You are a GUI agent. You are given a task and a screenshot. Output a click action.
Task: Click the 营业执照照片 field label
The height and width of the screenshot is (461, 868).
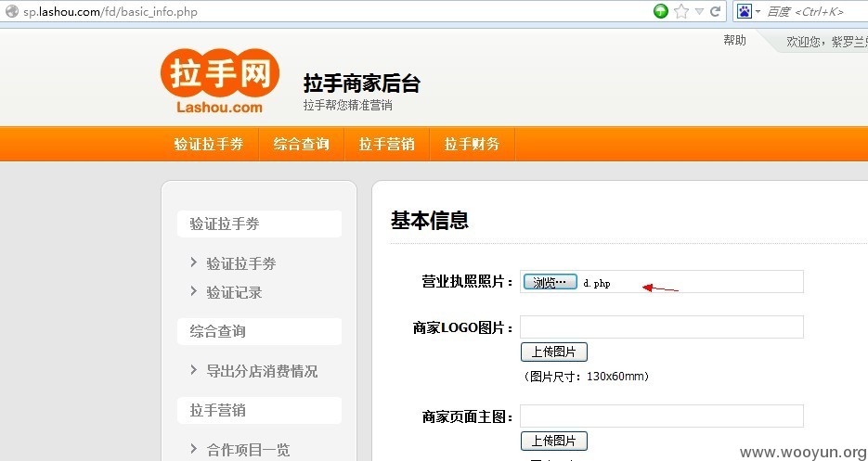[x=467, y=282]
